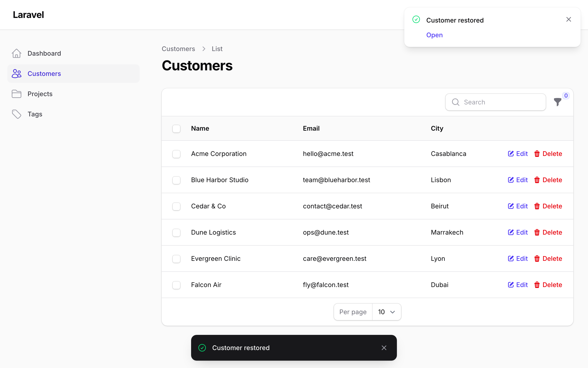The height and width of the screenshot is (368, 588).
Task: Click the Tags tag icon in sidebar
Action: [x=17, y=114]
